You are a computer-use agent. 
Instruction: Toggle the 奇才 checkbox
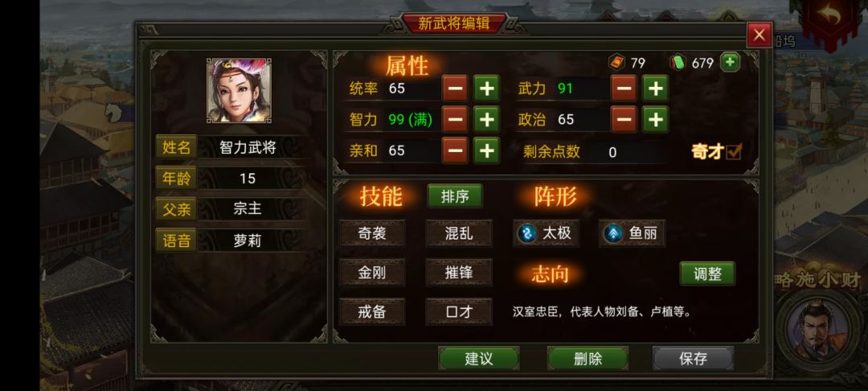click(734, 151)
